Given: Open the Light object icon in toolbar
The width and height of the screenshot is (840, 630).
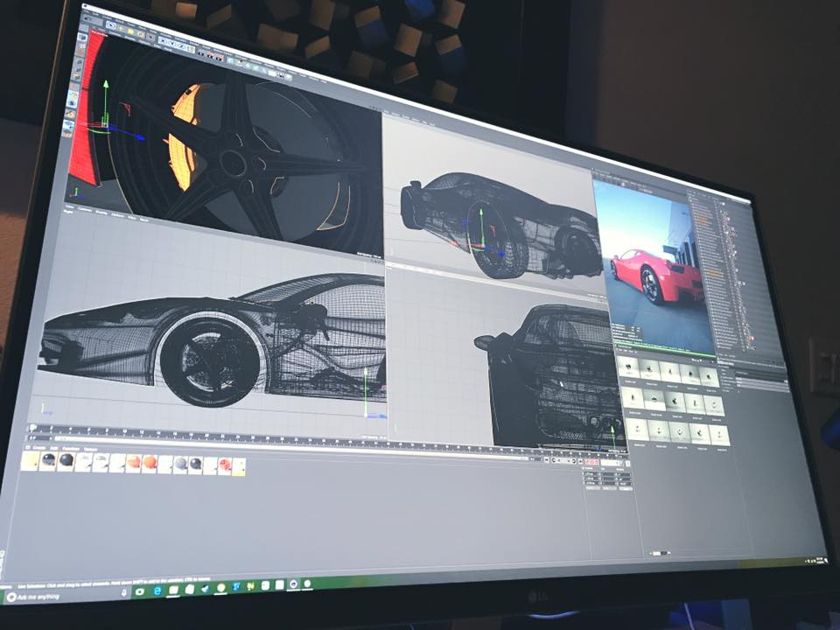Looking at the screenshot, I should pyautogui.click(x=289, y=77).
